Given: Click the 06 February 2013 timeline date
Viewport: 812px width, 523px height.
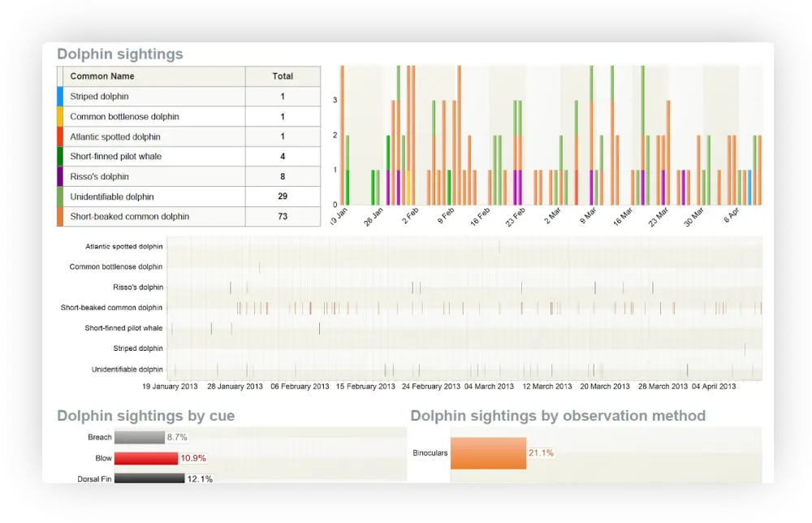Looking at the screenshot, I should pyautogui.click(x=300, y=387).
